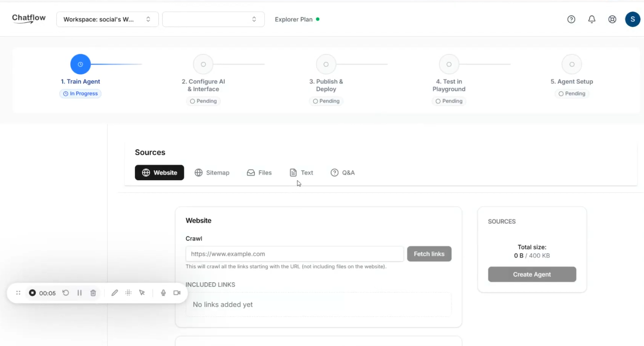Click the crawl URL input field
Screen dimensions: 644x346
pos(294,254)
